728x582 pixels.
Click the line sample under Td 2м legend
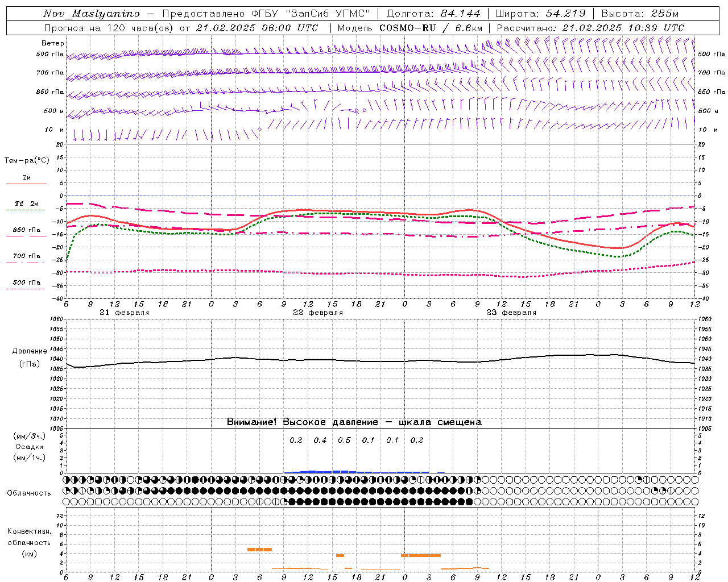tap(26, 210)
